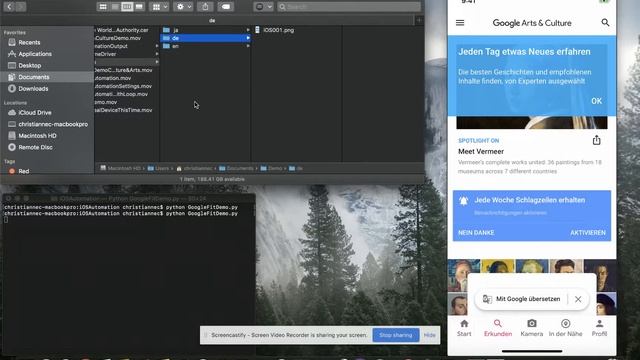
Task: Click Users in the Finder path bar
Action: coord(158,168)
